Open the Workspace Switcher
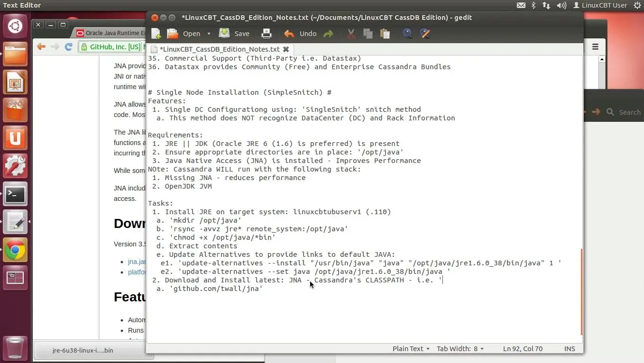The image size is (644, 363). tap(15, 278)
